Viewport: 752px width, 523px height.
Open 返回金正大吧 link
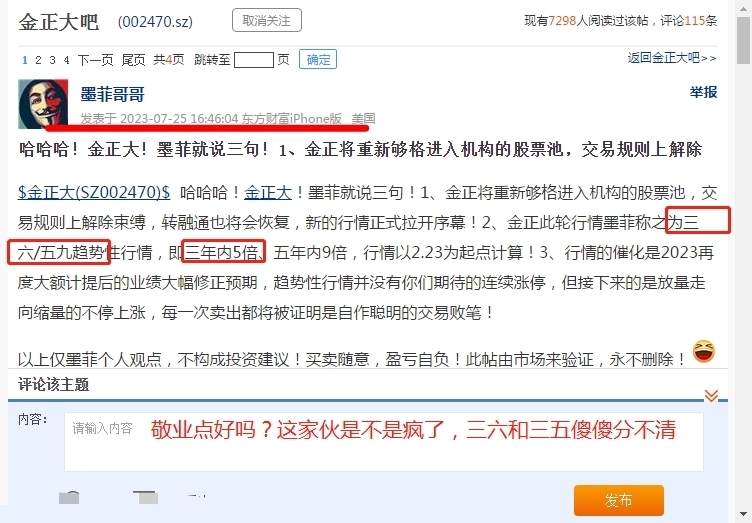(672, 58)
